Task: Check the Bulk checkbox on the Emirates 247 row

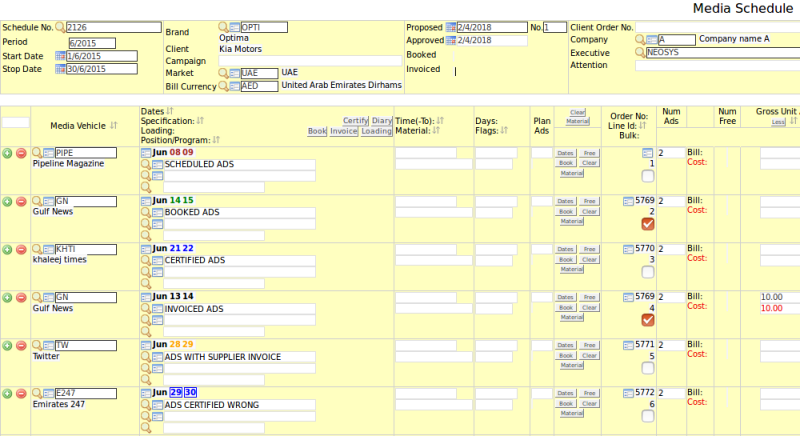Action: 647,416
